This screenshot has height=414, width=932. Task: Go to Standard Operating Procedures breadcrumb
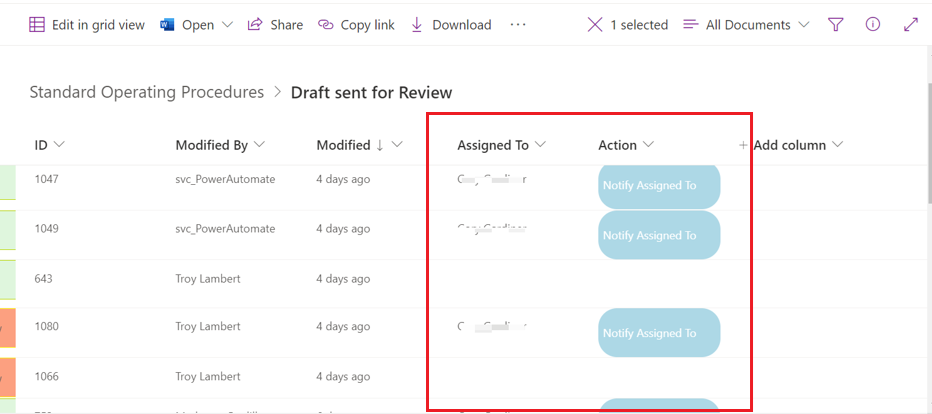(147, 92)
